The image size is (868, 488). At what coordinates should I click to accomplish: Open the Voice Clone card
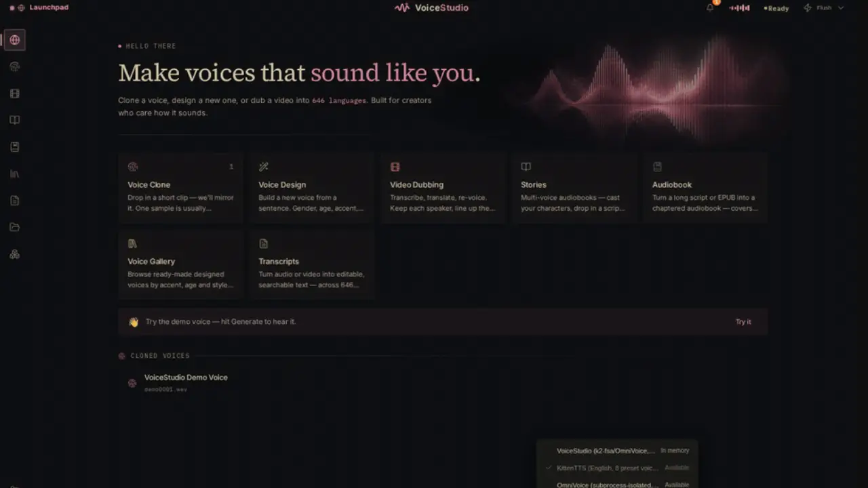click(180, 187)
